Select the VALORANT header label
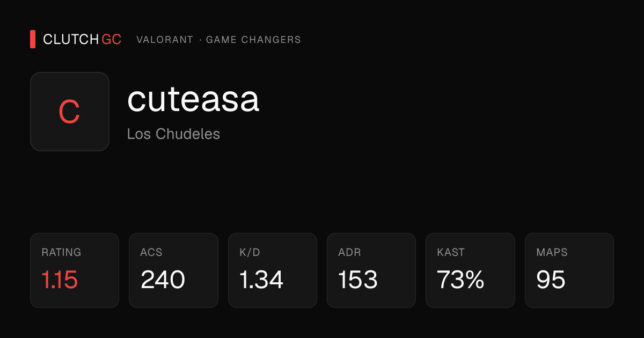 coord(165,40)
